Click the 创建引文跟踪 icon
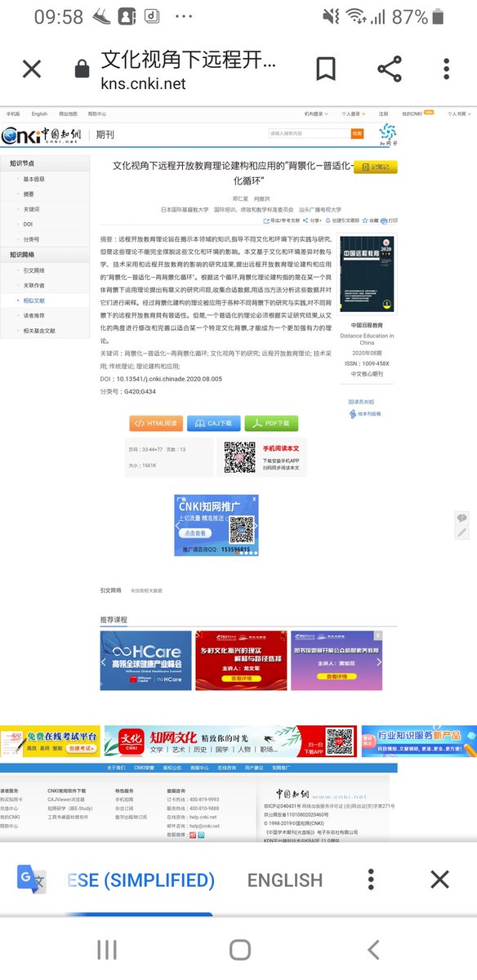This screenshot has height=980, width=477. point(328,220)
